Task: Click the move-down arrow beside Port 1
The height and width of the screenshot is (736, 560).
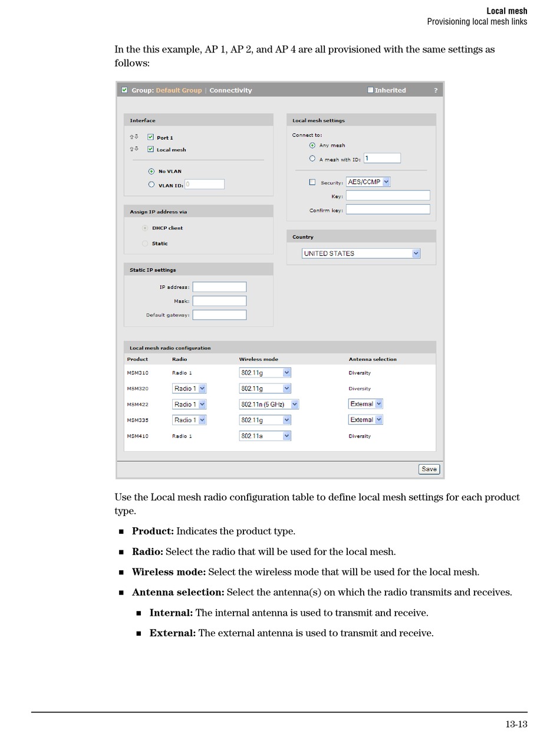Action: 136,137
